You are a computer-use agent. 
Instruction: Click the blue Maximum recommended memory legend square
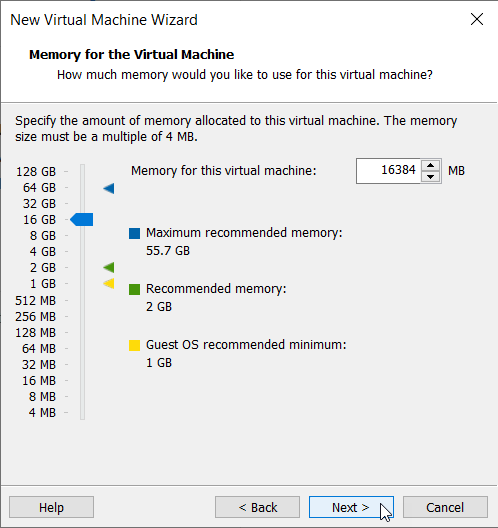point(134,233)
